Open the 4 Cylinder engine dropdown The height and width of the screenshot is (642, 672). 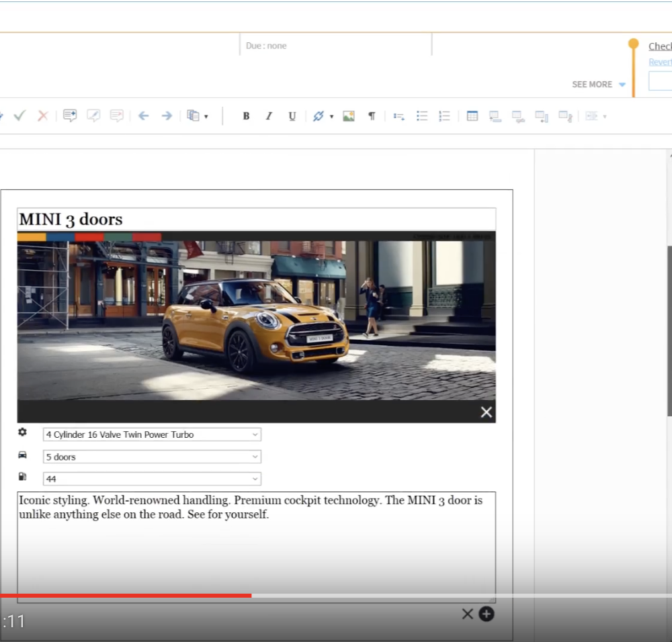pos(152,434)
